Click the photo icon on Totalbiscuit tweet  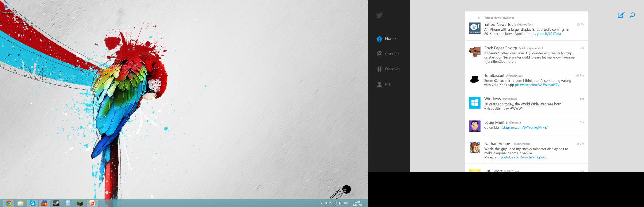[578, 76]
